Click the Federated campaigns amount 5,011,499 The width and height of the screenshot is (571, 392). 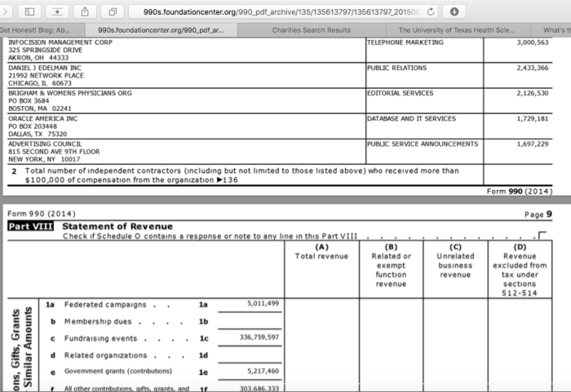pyautogui.click(x=262, y=303)
